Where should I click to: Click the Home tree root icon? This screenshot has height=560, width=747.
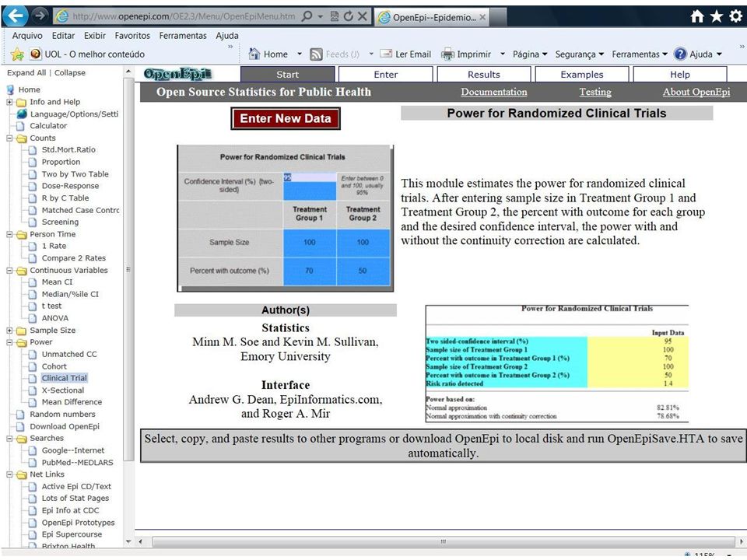[10, 89]
